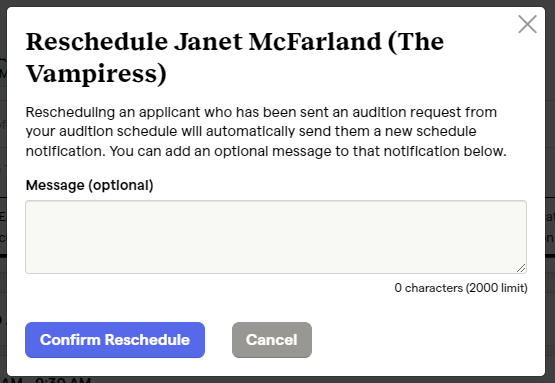
Task: Click the "0 characters (2000 limit)" counter
Action: point(461,288)
